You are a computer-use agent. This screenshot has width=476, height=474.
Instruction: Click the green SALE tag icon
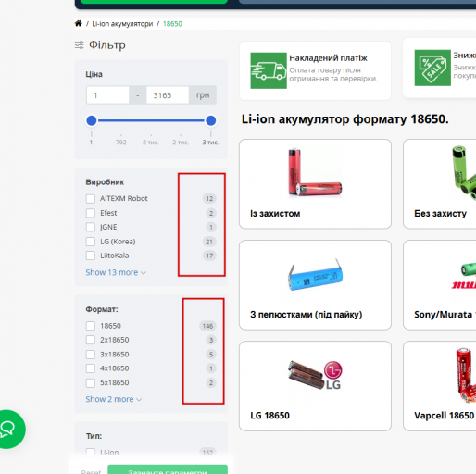432,68
